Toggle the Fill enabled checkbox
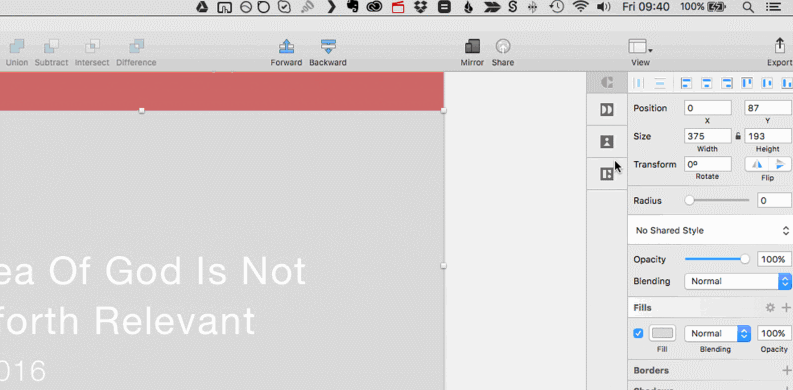The width and height of the screenshot is (793, 390). [638, 333]
